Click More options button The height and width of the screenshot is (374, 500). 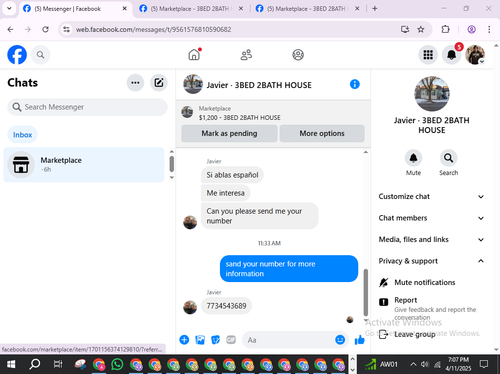click(x=322, y=133)
